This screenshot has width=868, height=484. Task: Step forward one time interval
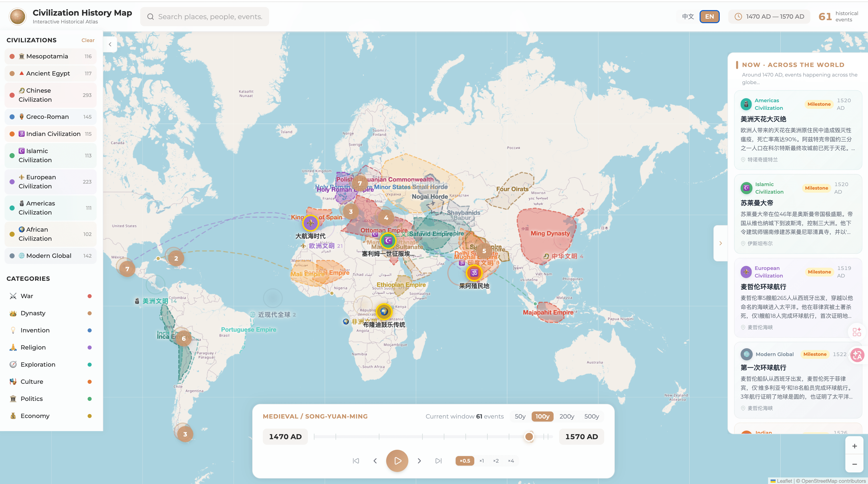tap(419, 461)
